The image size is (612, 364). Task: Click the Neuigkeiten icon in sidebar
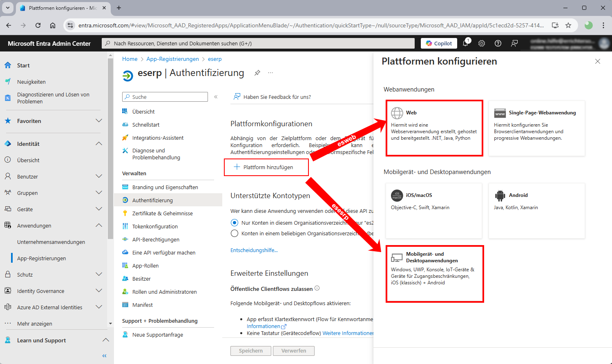(8, 82)
